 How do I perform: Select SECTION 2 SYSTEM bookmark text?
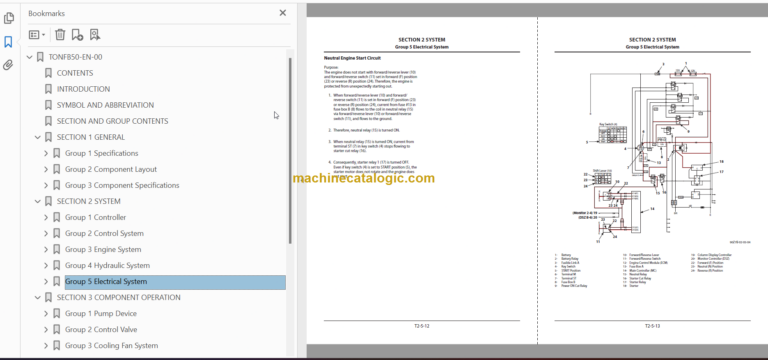89,201
